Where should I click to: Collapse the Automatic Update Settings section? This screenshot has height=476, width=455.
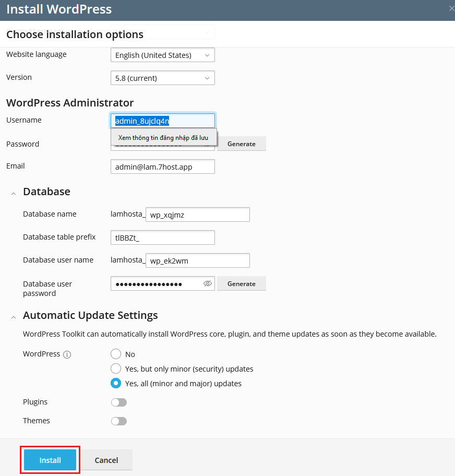tap(14, 317)
